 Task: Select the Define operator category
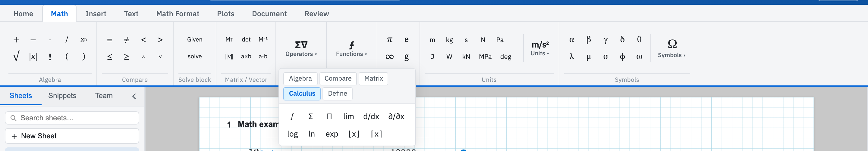pos(337,94)
